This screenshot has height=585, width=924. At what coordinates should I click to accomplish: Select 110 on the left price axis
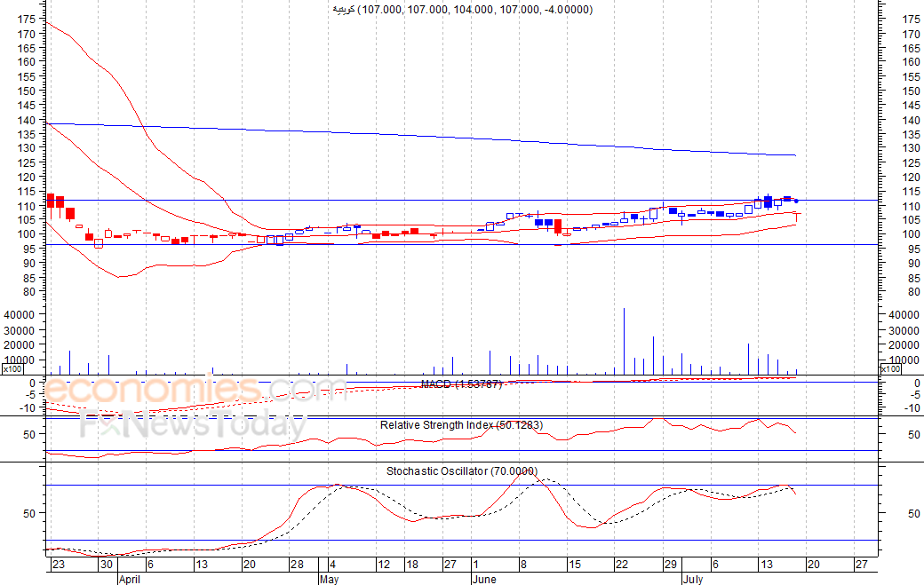pos(27,206)
